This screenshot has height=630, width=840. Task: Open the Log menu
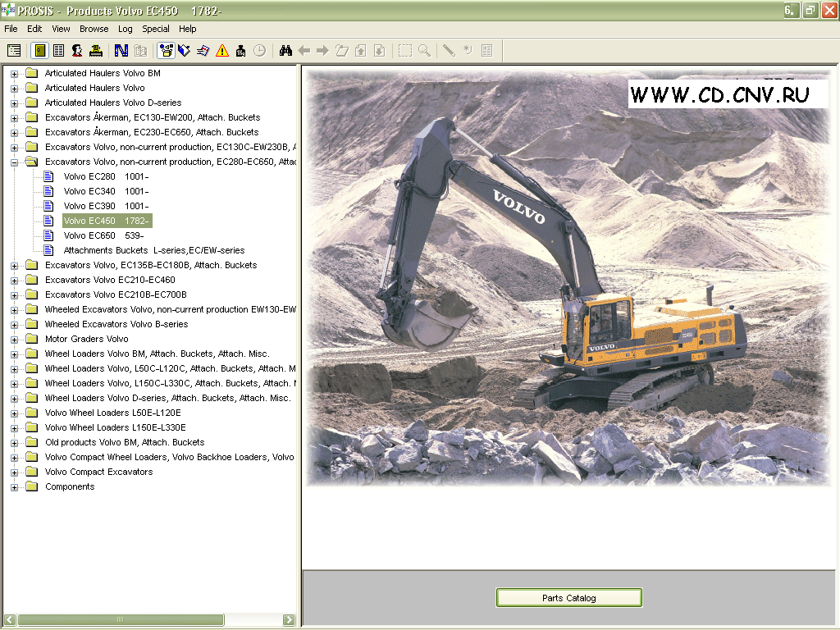click(x=126, y=29)
